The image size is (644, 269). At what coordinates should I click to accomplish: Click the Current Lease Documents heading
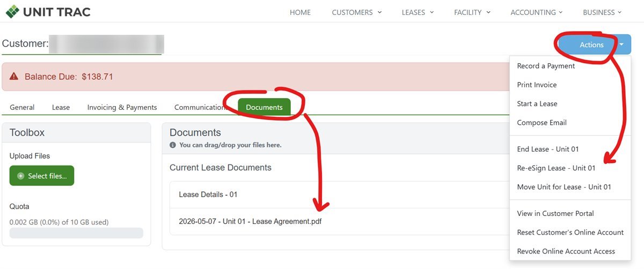click(221, 168)
